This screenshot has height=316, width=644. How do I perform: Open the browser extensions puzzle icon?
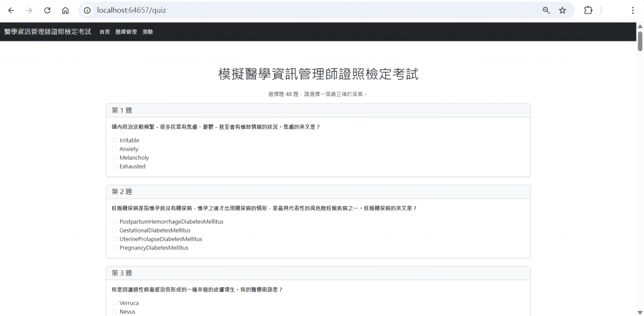pos(588,11)
